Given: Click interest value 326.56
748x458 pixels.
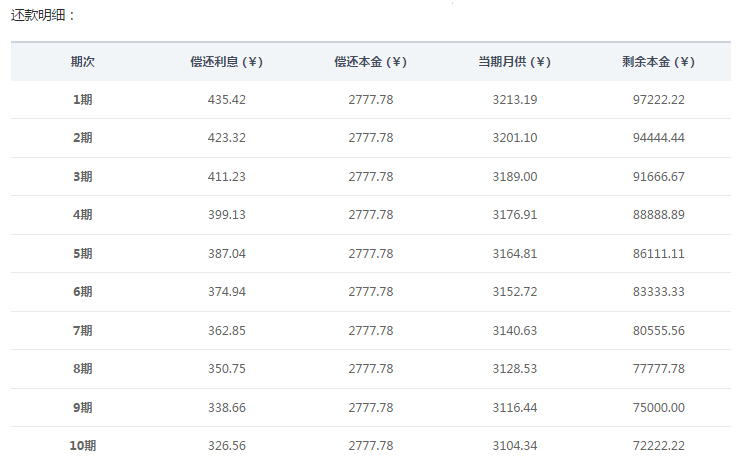Looking at the screenshot, I should coord(227,446).
